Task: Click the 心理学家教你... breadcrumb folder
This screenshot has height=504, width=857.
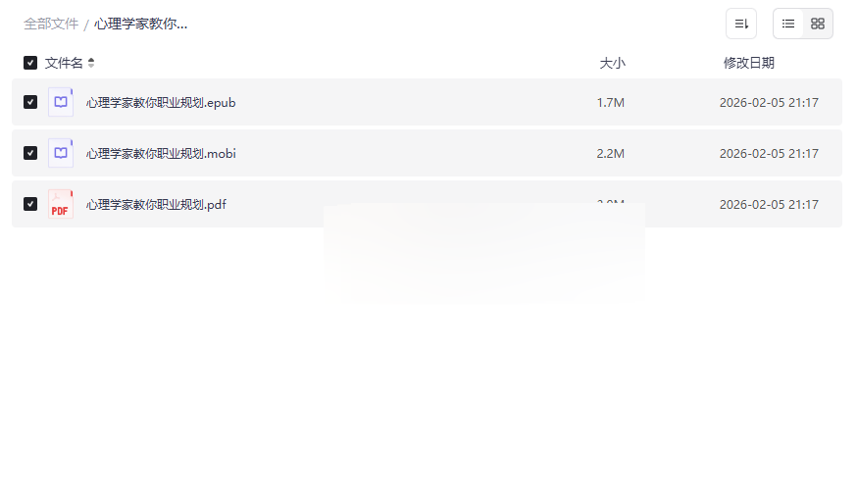Action: point(140,25)
